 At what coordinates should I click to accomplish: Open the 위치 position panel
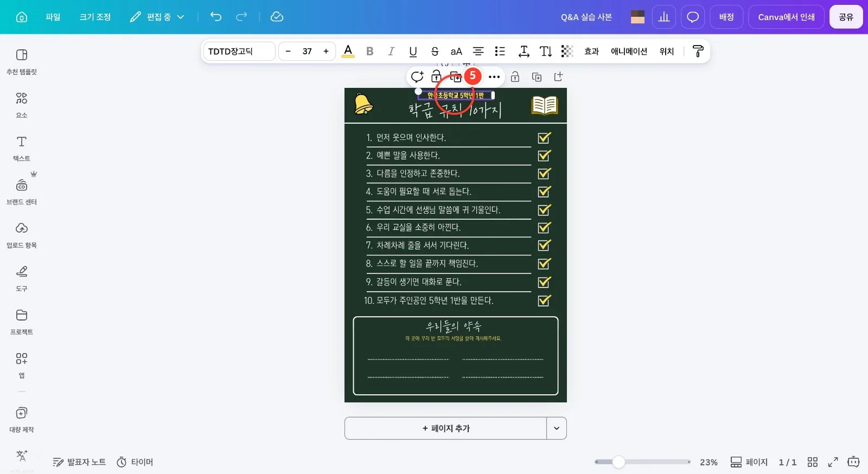[x=666, y=51]
